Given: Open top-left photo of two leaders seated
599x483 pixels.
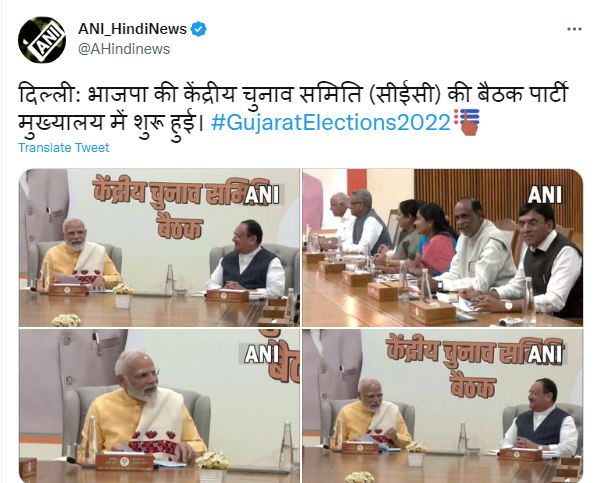Looking at the screenshot, I should click(159, 248).
